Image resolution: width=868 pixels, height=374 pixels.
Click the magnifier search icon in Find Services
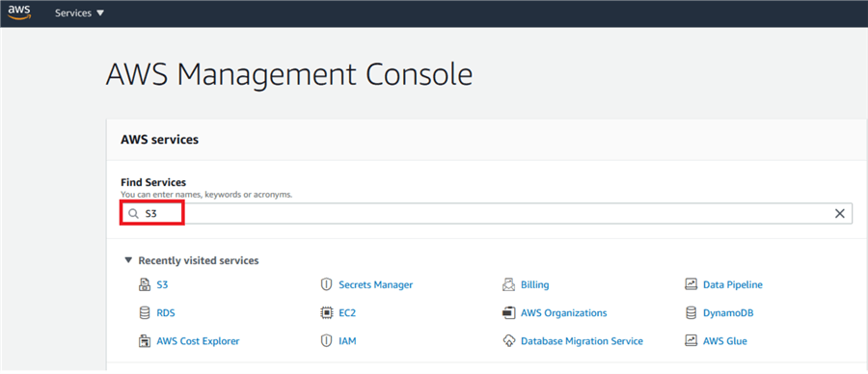coord(133,214)
